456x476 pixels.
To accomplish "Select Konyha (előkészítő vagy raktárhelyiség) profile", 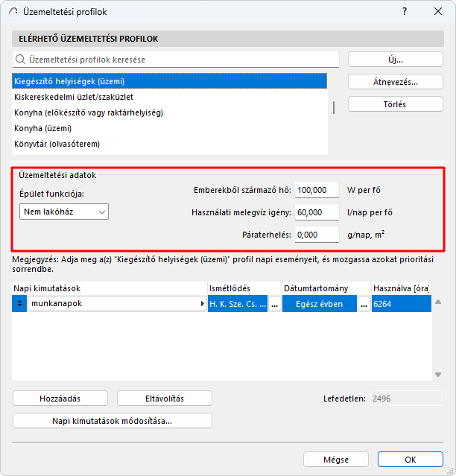I will [x=170, y=112].
